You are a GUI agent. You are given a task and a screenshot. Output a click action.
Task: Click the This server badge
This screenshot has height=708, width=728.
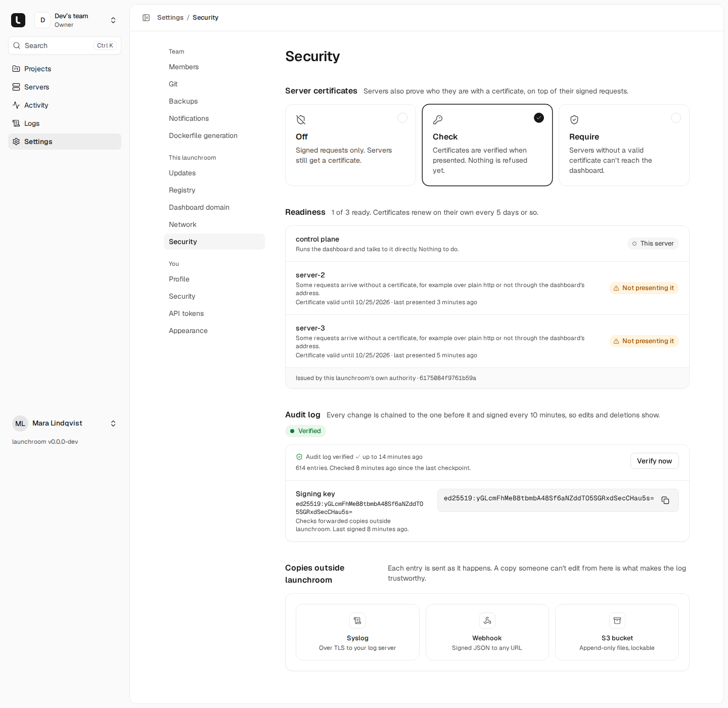point(653,244)
